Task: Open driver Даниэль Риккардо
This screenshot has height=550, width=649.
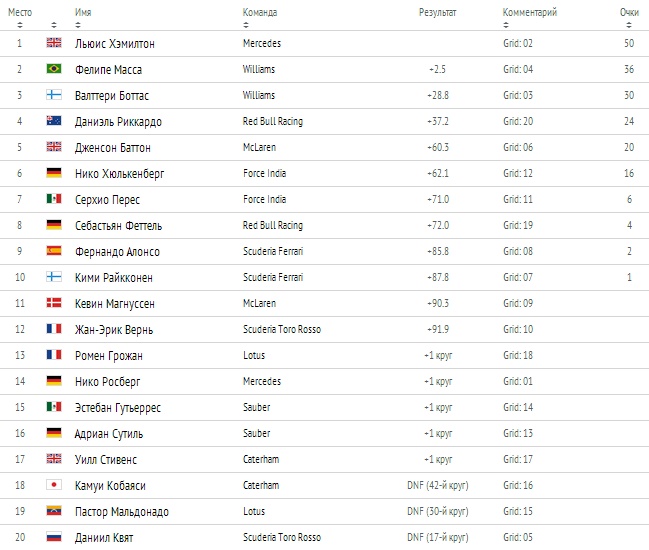Action: click(118, 122)
